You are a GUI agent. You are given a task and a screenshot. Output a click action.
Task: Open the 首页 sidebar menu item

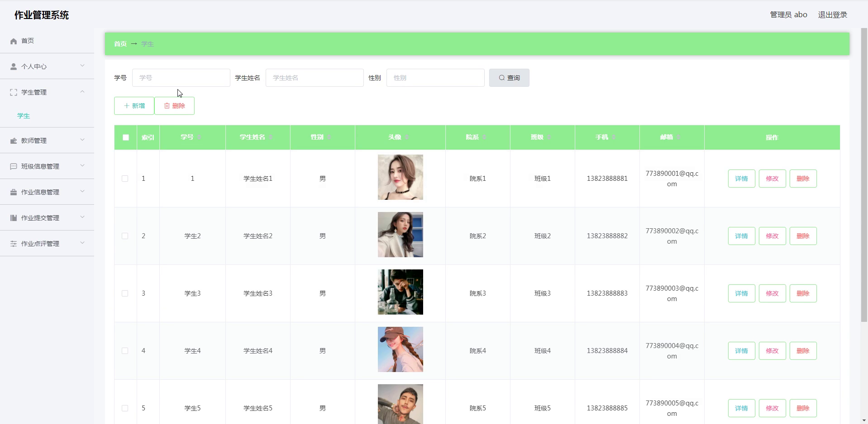tap(47, 41)
